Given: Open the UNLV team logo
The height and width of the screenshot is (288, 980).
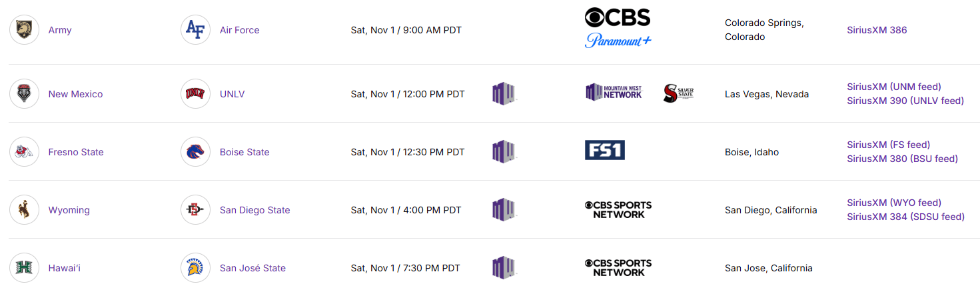Looking at the screenshot, I should pyautogui.click(x=195, y=94).
